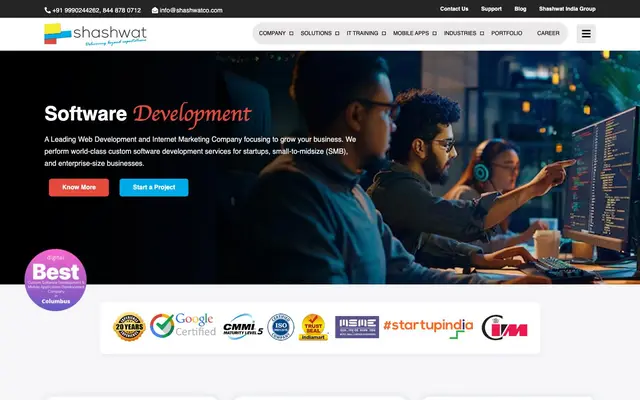Click the phone icon in top bar
The width and height of the screenshot is (640, 400).
click(47, 10)
